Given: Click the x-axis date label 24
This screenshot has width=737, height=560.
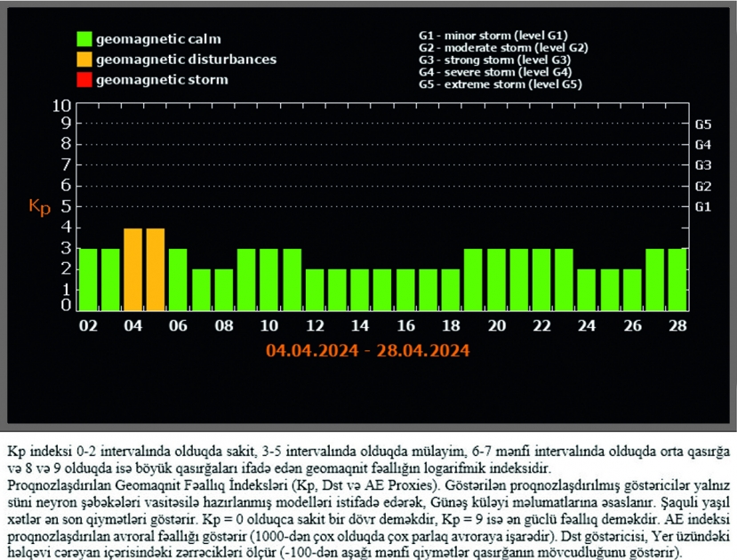Looking at the screenshot, I should [587, 325].
